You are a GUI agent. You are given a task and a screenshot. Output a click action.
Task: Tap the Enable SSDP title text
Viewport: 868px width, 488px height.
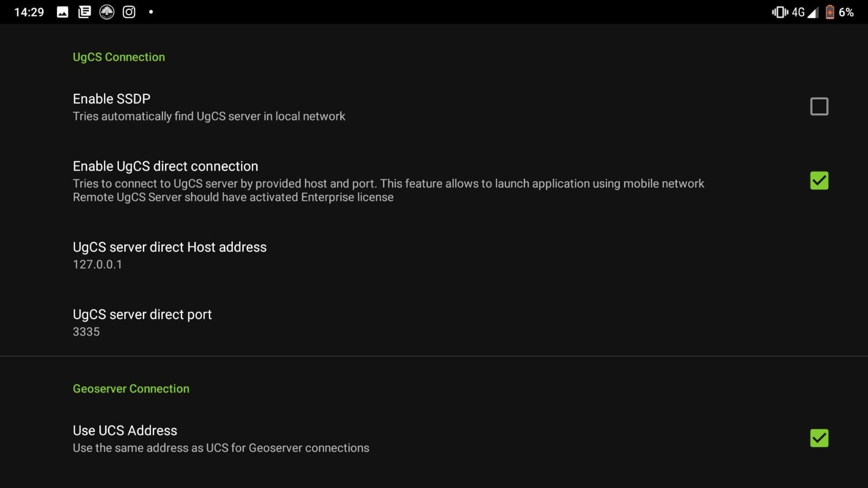[x=112, y=99]
